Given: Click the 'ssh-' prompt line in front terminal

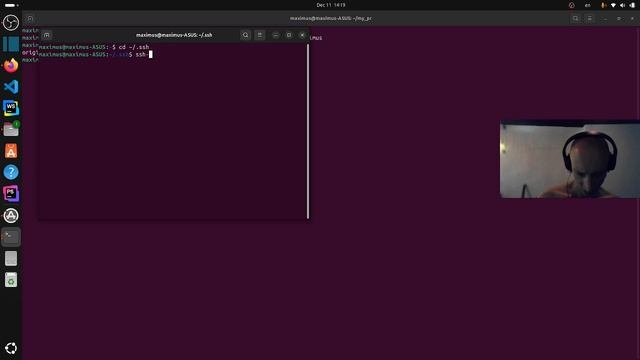Looking at the screenshot, I should [96, 54].
